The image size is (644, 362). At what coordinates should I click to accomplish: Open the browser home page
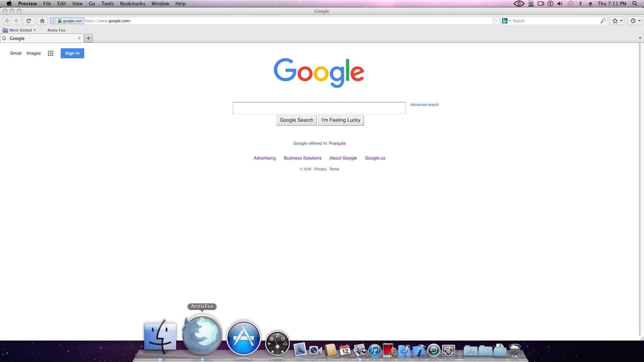pos(42,21)
